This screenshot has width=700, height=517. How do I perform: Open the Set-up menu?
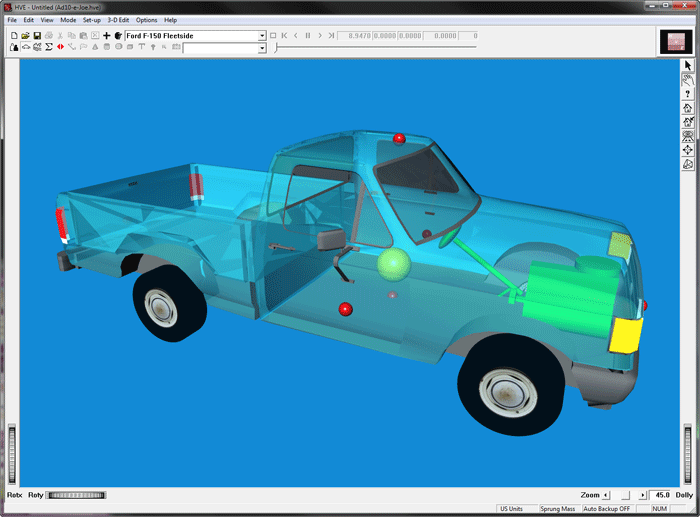(92, 20)
